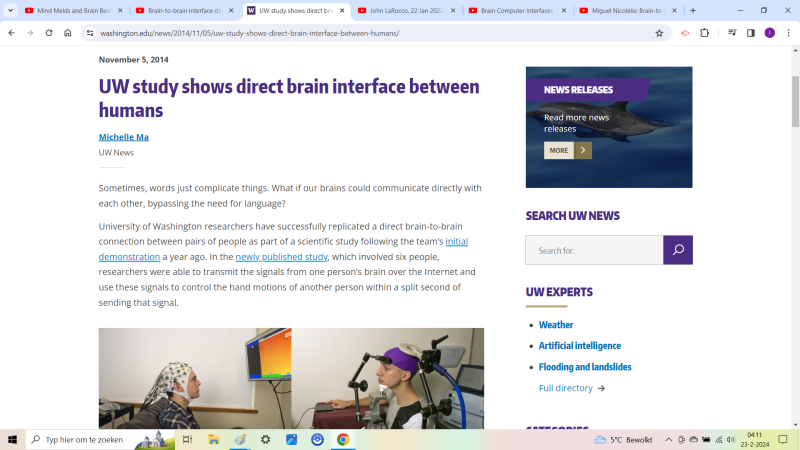This screenshot has height=450, width=800.
Task: Click the scrollbar down arrow
Action: pyautogui.click(x=795, y=424)
